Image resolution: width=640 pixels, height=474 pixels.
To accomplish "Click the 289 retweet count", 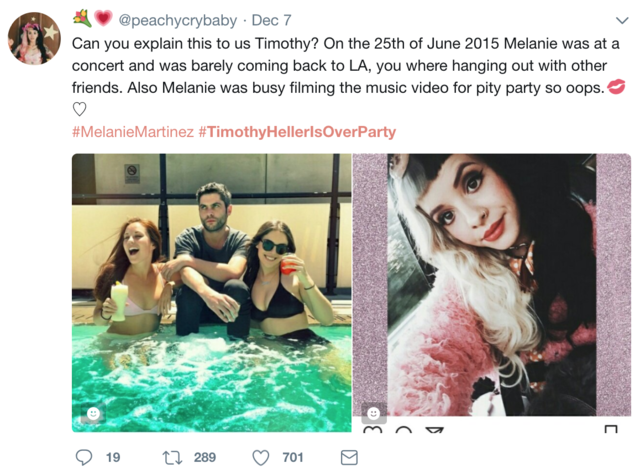I will click(x=204, y=457).
